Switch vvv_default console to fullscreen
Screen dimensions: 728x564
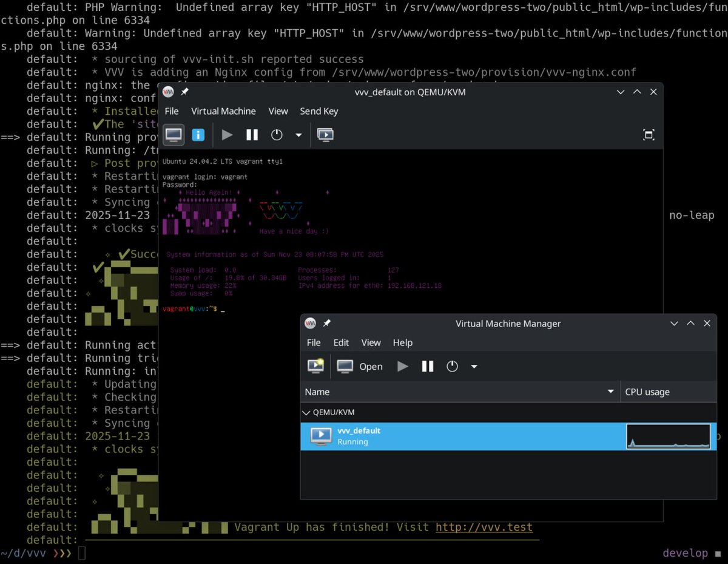point(649,135)
